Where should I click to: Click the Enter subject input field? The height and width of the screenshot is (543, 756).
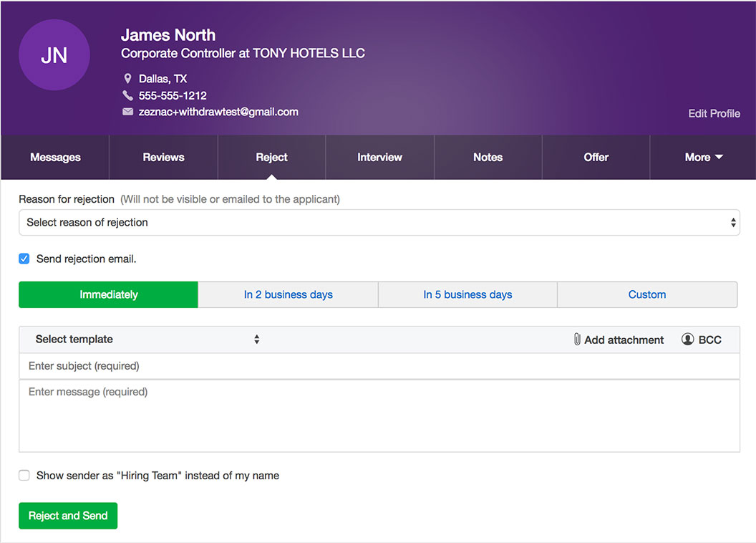[379, 366]
